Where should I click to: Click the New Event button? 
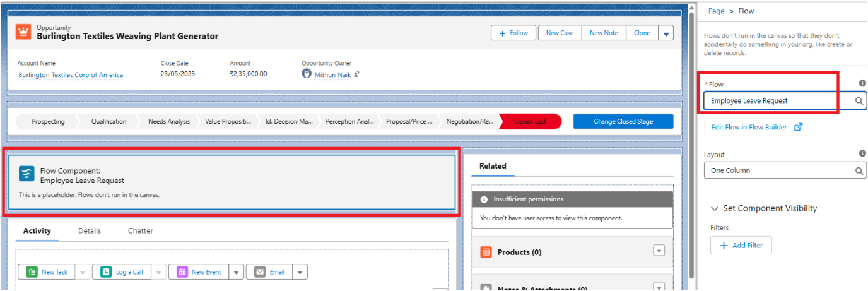[x=199, y=272]
